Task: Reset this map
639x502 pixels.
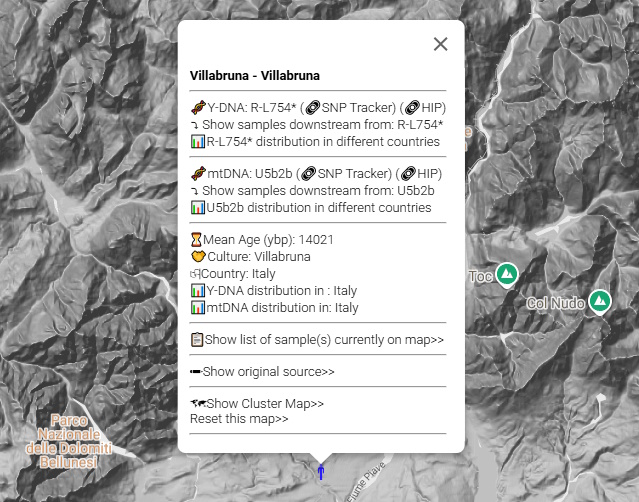Action: (239, 419)
